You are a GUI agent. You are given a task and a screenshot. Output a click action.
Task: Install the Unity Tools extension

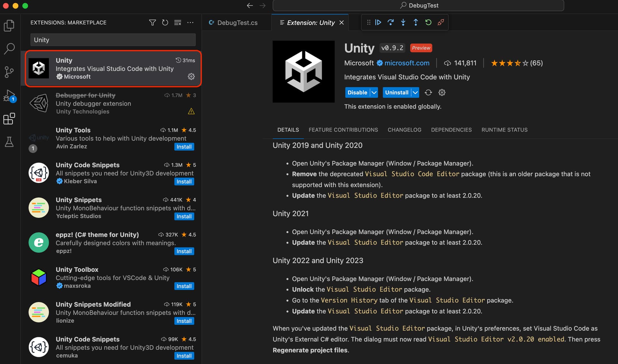[x=184, y=147]
